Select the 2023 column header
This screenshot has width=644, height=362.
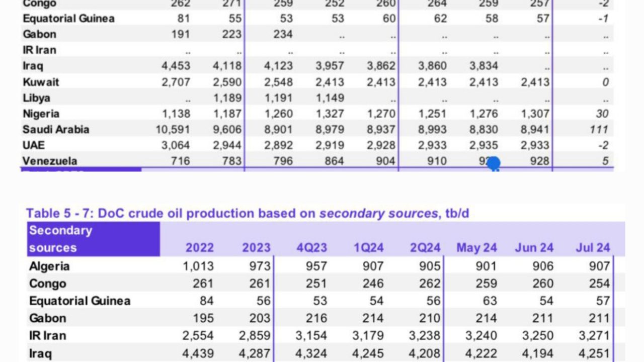[256, 248]
